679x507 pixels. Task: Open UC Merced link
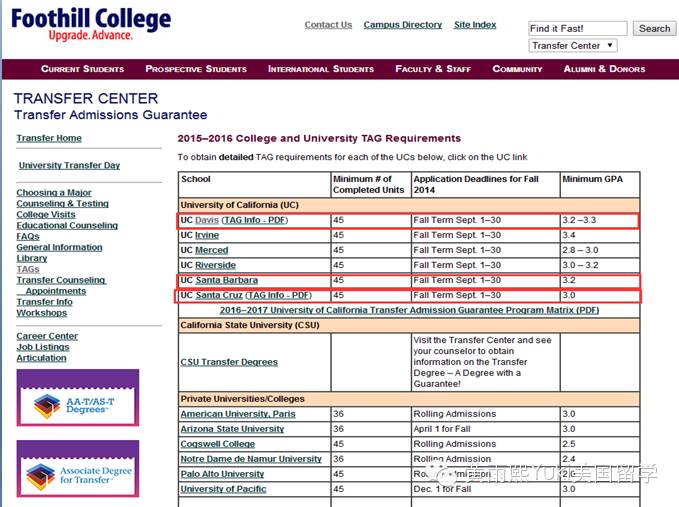click(212, 250)
